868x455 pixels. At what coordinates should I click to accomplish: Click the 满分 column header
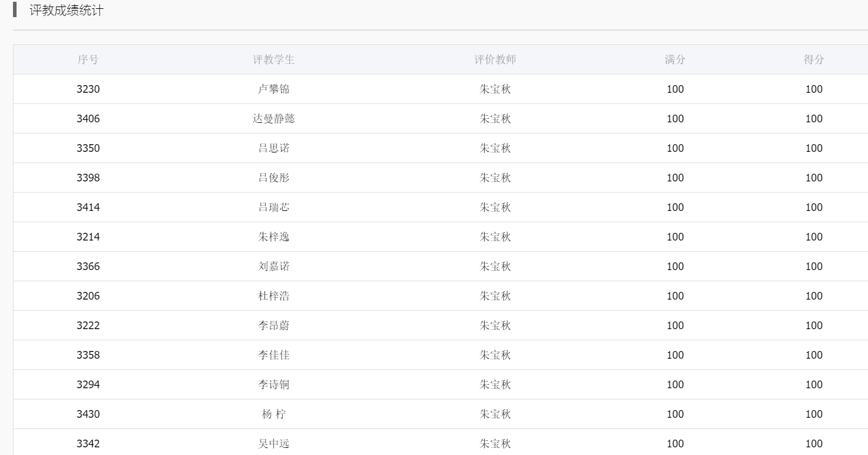point(675,60)
